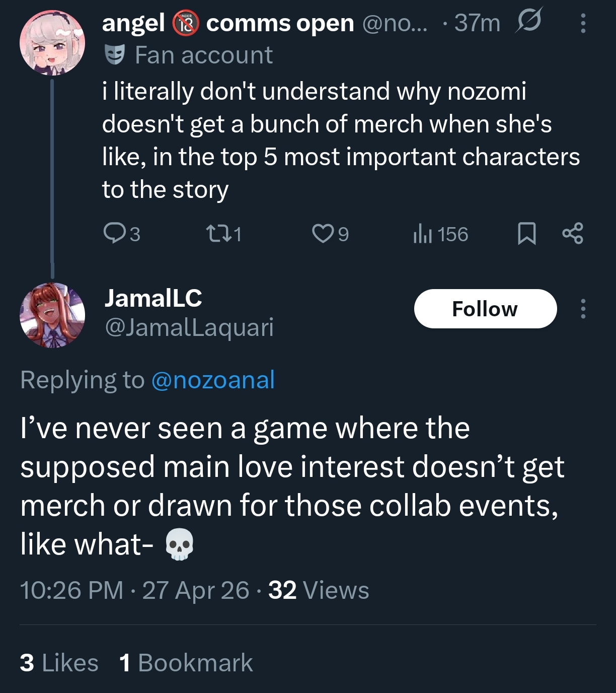
Task: View the 3 Likes list
Action: coord(59,663)
